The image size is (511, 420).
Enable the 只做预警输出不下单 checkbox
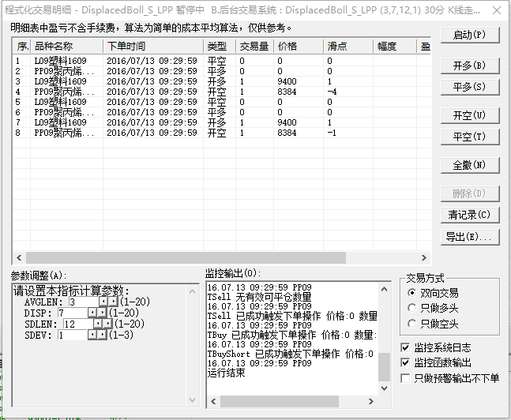click(x=406, y=378)
